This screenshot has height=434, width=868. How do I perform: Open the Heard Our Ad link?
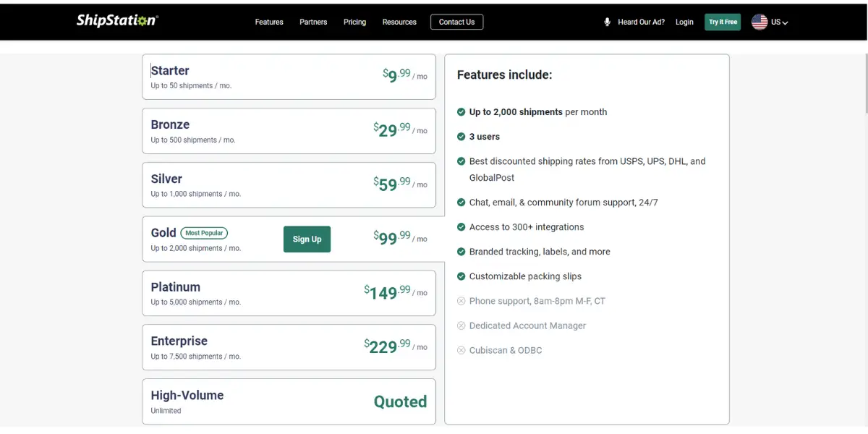[641, 22]
